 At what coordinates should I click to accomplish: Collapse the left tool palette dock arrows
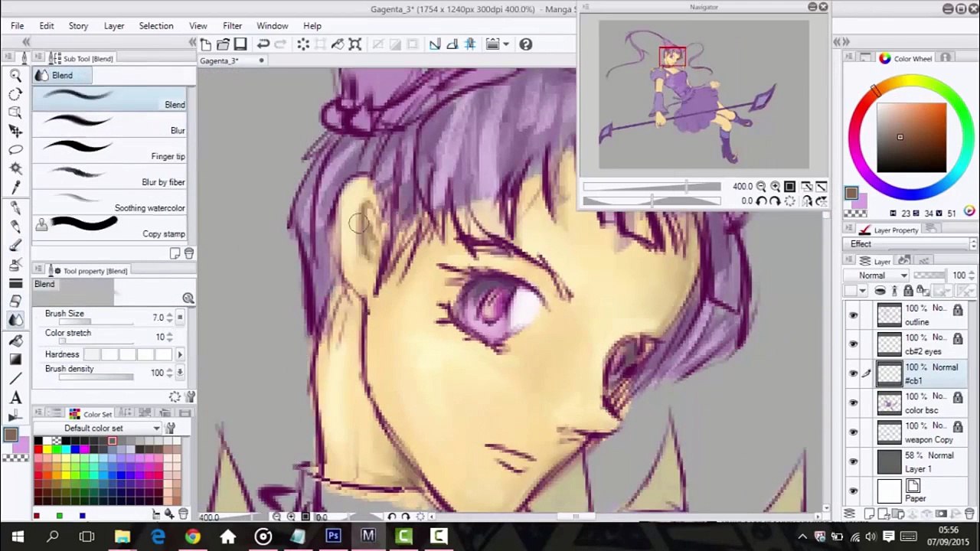[26, 42]
